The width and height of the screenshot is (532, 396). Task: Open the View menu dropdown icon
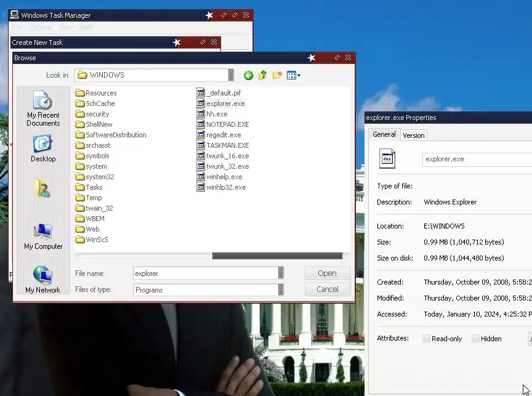pos(294,75)
